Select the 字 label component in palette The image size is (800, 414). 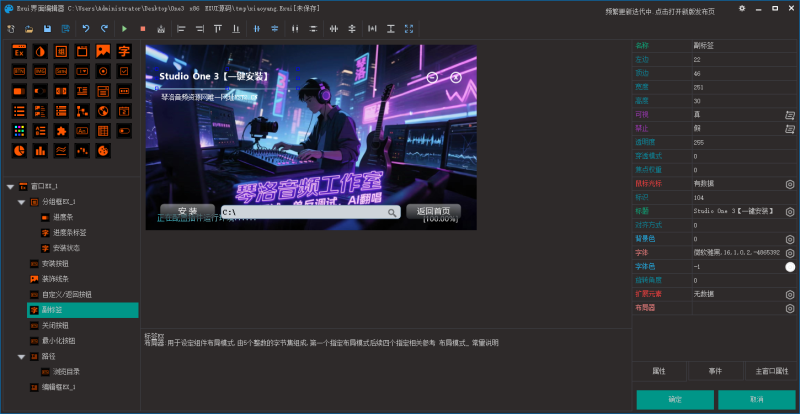[x=124, y=52]
